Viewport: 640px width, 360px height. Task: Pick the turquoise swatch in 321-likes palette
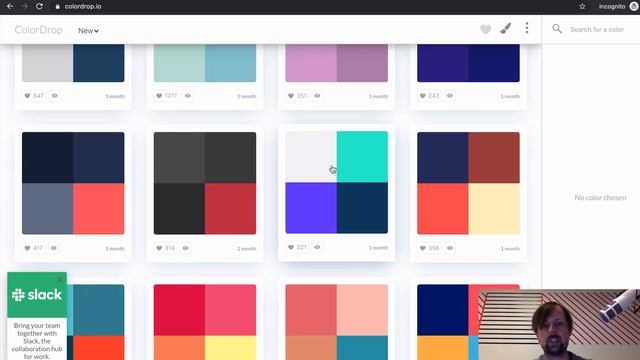pyautogui.click(x=362, y=157)
